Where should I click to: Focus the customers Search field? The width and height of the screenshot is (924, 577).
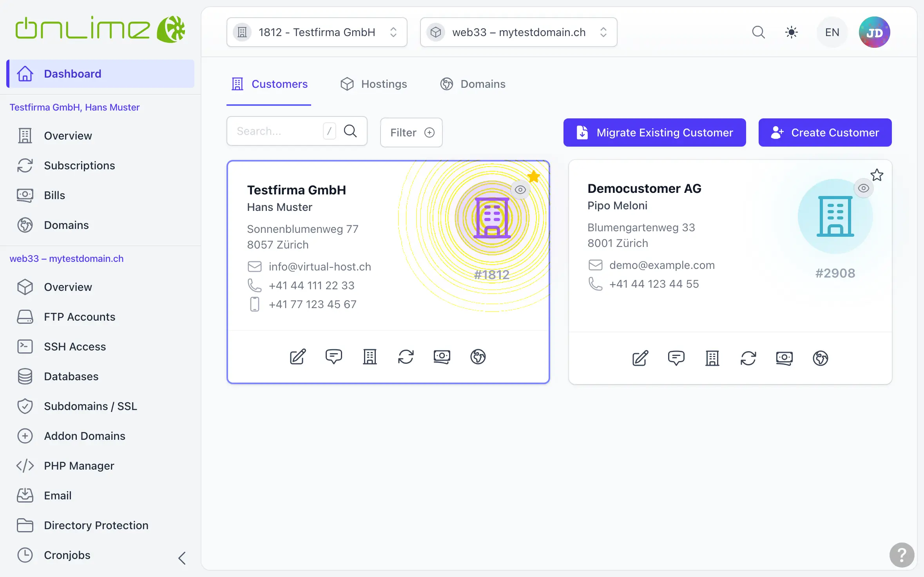pyautogui.click(x=297, y=131)
